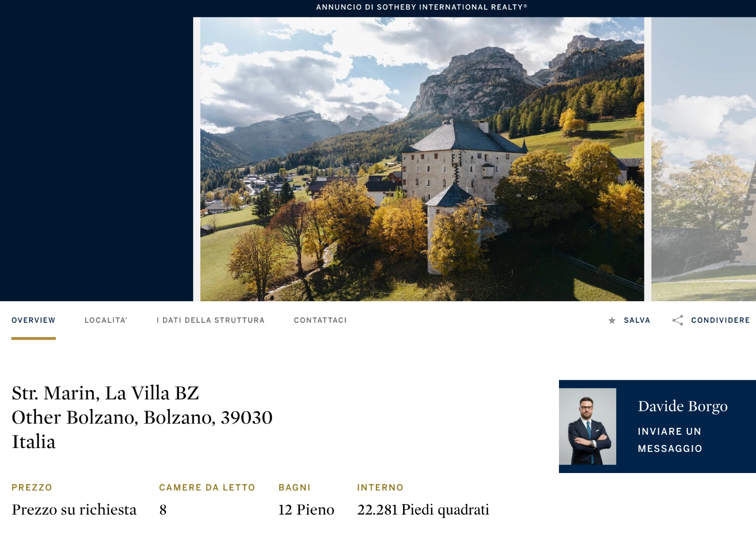Click the Prezzo su richiesta text

[74, 510]
